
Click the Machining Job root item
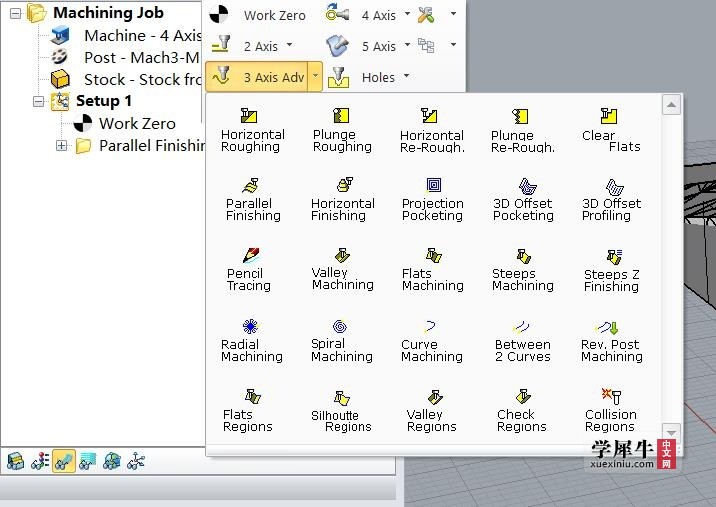95,13
